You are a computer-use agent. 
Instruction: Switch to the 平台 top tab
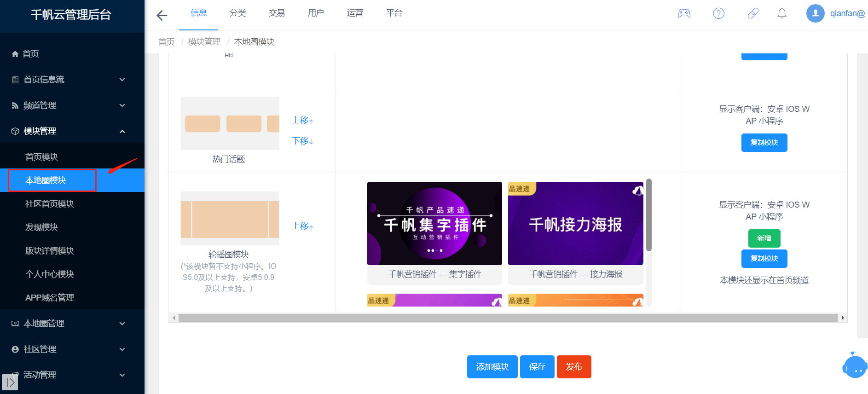point(394,13)
